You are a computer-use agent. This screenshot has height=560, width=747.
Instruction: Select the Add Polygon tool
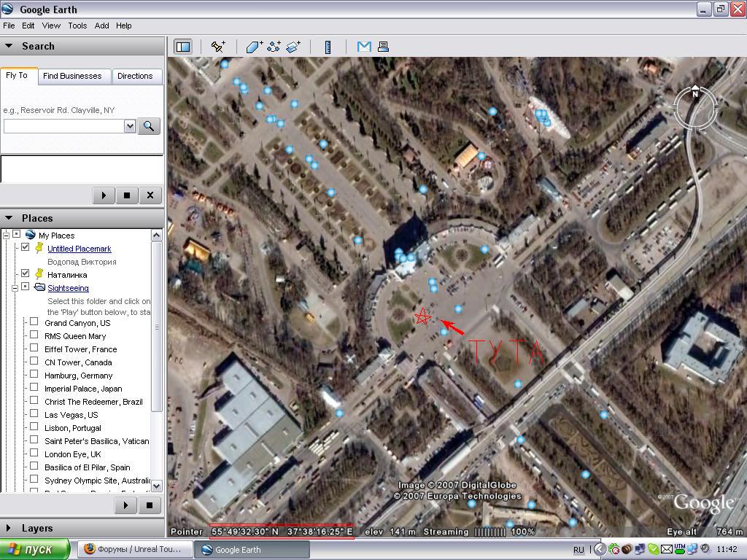click(254, 47)
